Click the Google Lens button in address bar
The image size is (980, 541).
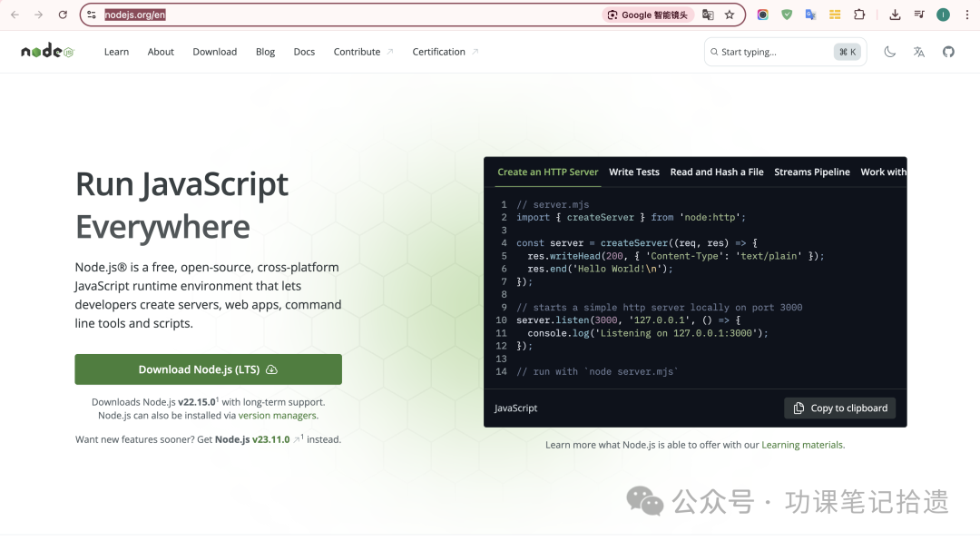point(648,15)
